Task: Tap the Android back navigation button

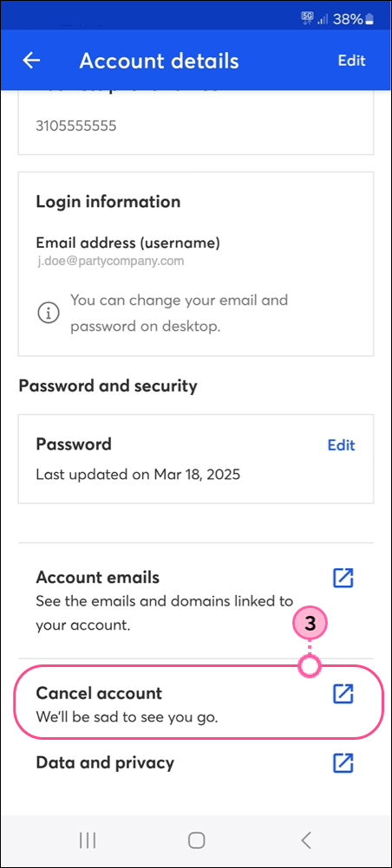Action: click(305, 840)
